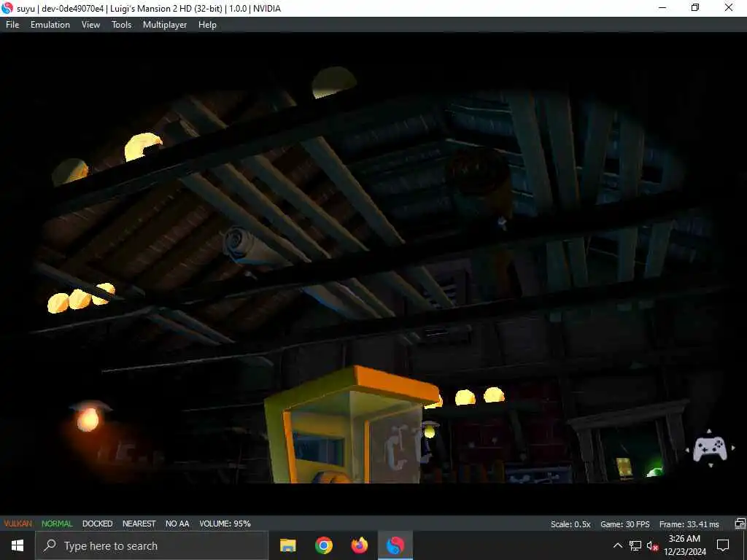The image size is (747, 560).
Task: Open File Explorer from the taskbar
Action: 287,545
